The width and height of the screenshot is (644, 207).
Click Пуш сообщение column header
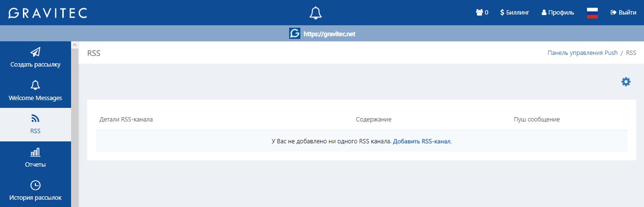coord(536,119)
